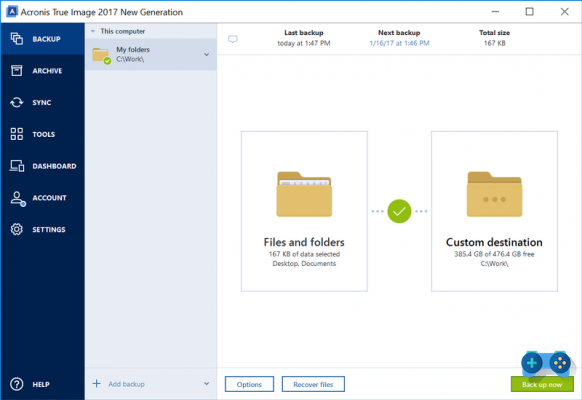Minimize the Acronis True Image window
Image resolution: width=582 pixels, height=400 pixels.
(x=495, y=12)
